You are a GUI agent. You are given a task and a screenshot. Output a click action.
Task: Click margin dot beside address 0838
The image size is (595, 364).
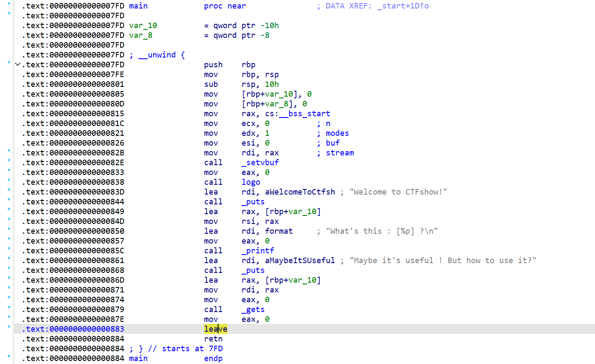coord(9,180)
